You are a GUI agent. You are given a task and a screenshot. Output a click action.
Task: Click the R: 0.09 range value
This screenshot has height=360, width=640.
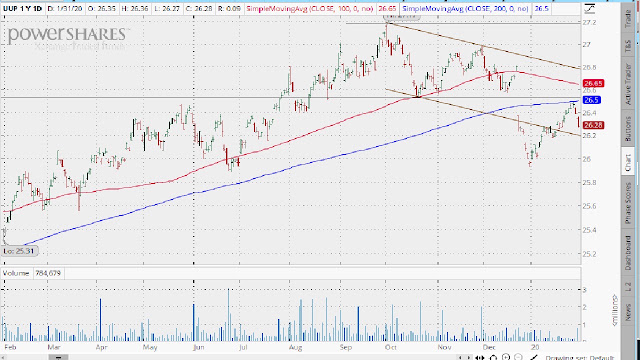[230, 8]
